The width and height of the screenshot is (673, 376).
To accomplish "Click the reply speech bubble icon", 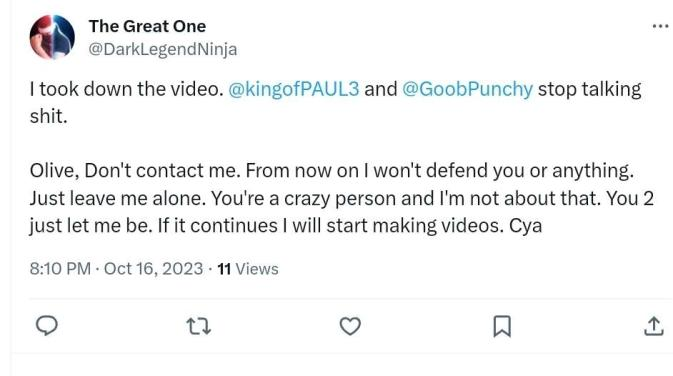I will click(x=47, y=326).
